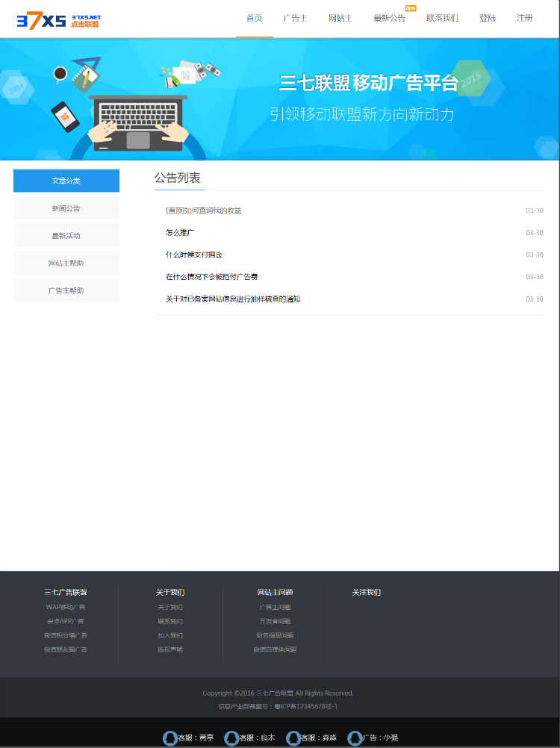Click footer link 财务提现问题
The height and width of the screenshot is (748, 560).
276,635
